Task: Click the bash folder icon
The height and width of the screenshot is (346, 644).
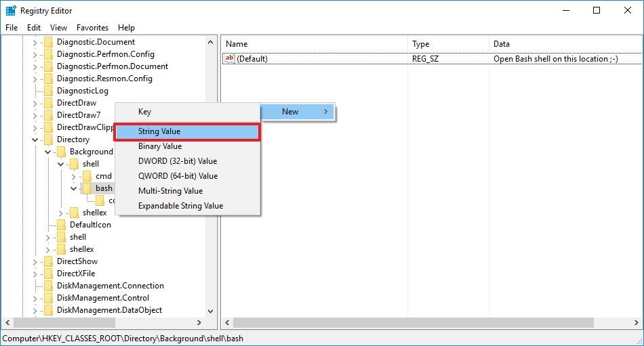Action: coord(87,188)
